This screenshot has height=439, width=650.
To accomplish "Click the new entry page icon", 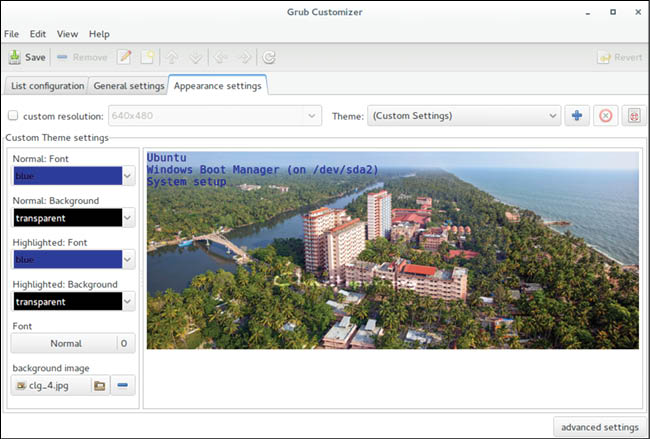I will tap(146, 58).
